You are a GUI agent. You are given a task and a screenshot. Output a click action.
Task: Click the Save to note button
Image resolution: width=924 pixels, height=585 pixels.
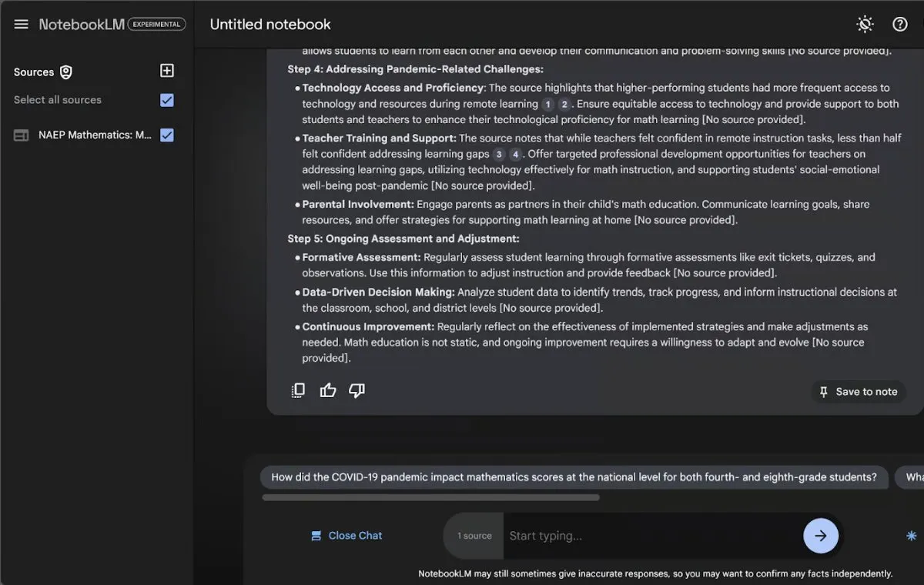pos(858,392)
